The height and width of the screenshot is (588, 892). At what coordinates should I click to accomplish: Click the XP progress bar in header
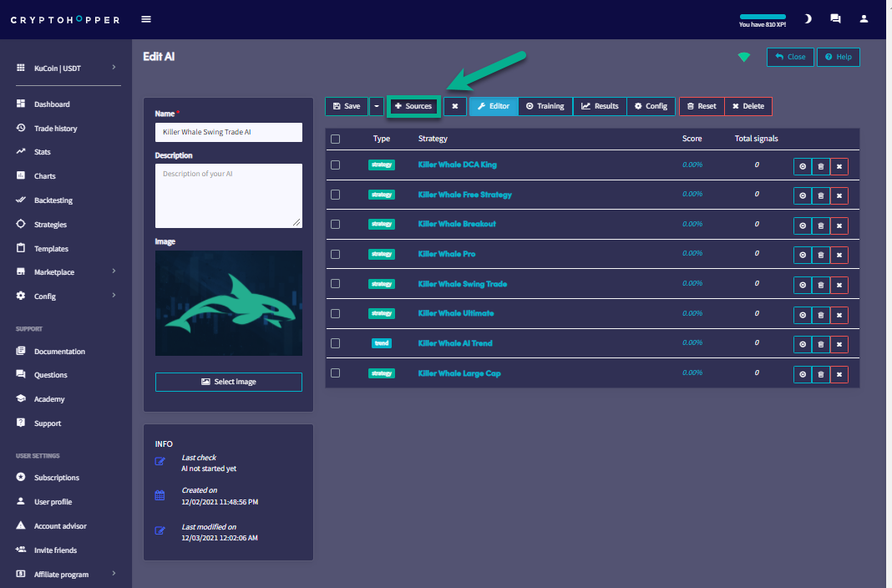[x=763, y=17]
